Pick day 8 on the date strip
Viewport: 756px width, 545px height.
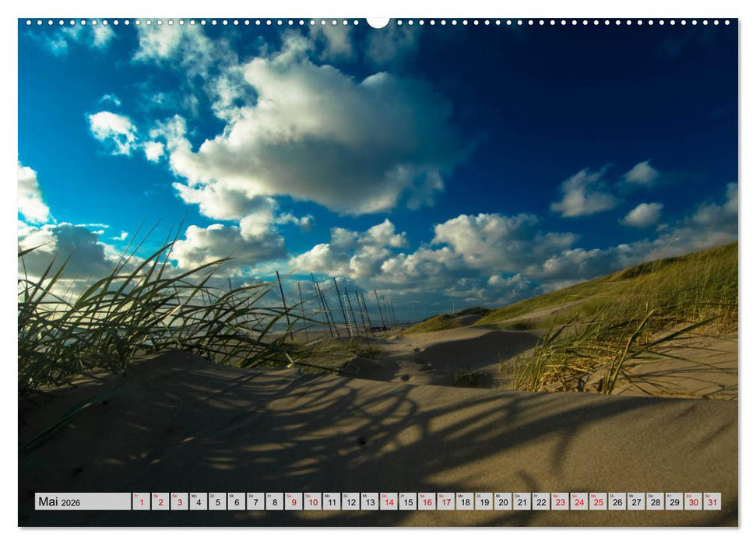[x=274, y=501]
